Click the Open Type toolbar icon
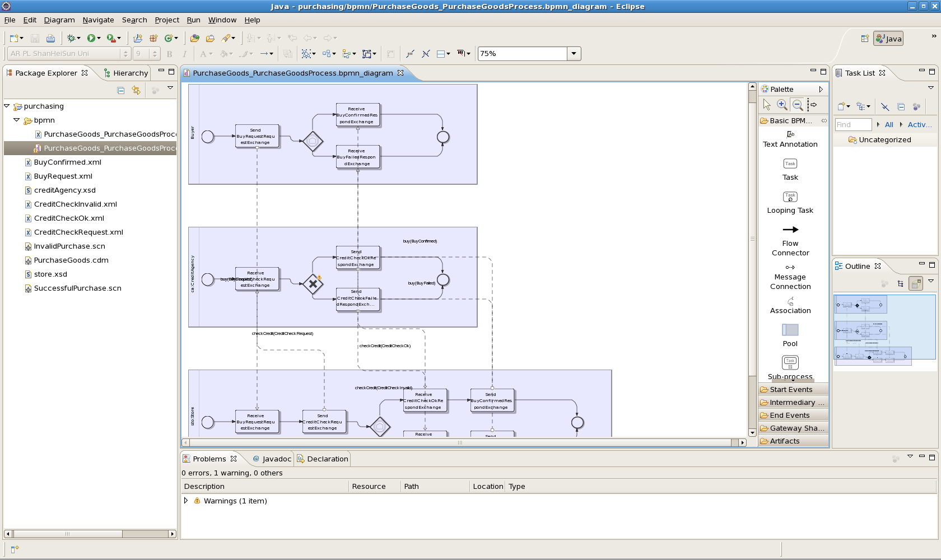The height and width of the screenshot is (560, 941). click(x=194, y=38)
